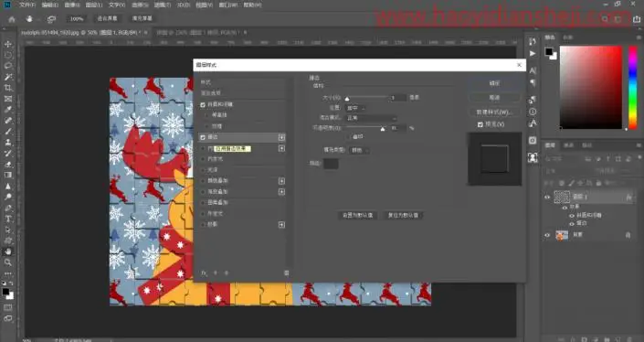Click the Make Default button
The height and width of the screenshot is (342, 644).
[x=358, y=216]
